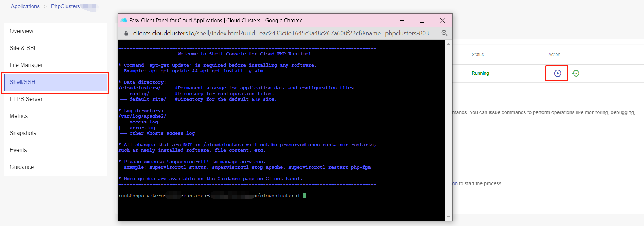Click the PhpClusters breadcrumb link
This screenshot has width=644, height=226.
pyautogui.click(x=66, y=6)
